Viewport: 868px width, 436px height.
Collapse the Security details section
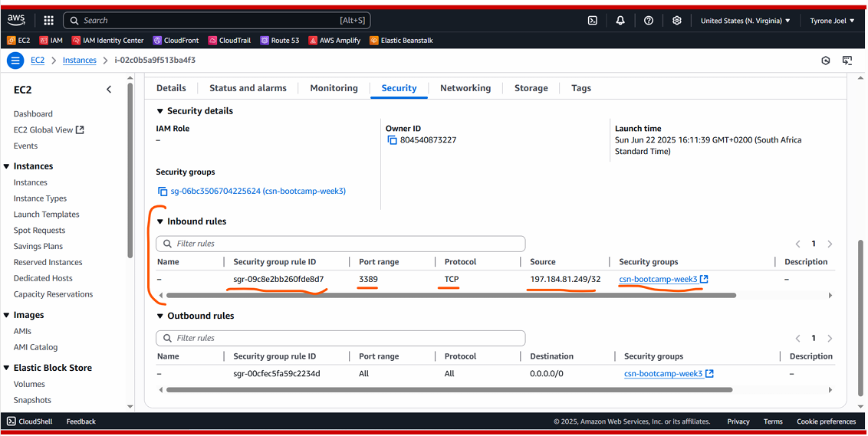[x=160, y=111]
